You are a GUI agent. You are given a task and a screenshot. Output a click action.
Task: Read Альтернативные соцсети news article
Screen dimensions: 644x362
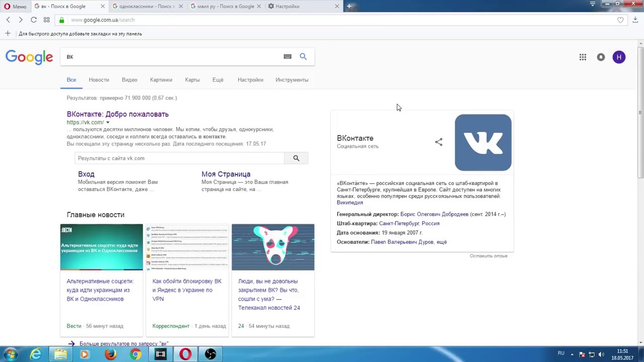(100, 290)
